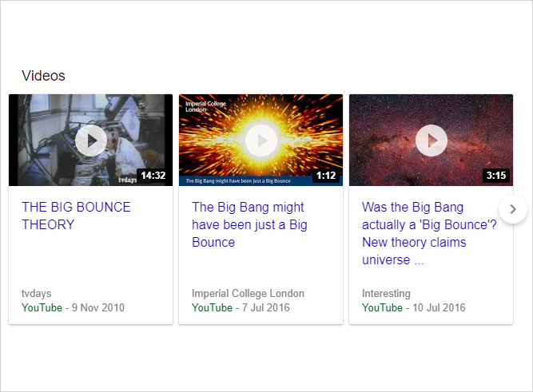Click the Videos section heading
This screenshot has width=533, height=392.
pyautogui.click(x=43, y=76)
